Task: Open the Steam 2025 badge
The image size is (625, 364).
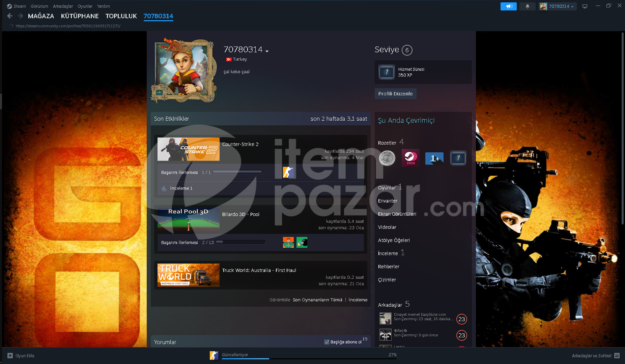Action: [x=411, y=158]
